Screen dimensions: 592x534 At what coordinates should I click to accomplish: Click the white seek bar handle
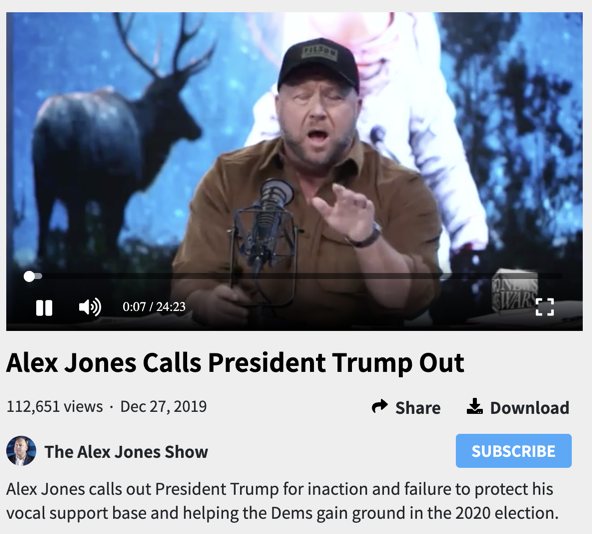point(29,276)
